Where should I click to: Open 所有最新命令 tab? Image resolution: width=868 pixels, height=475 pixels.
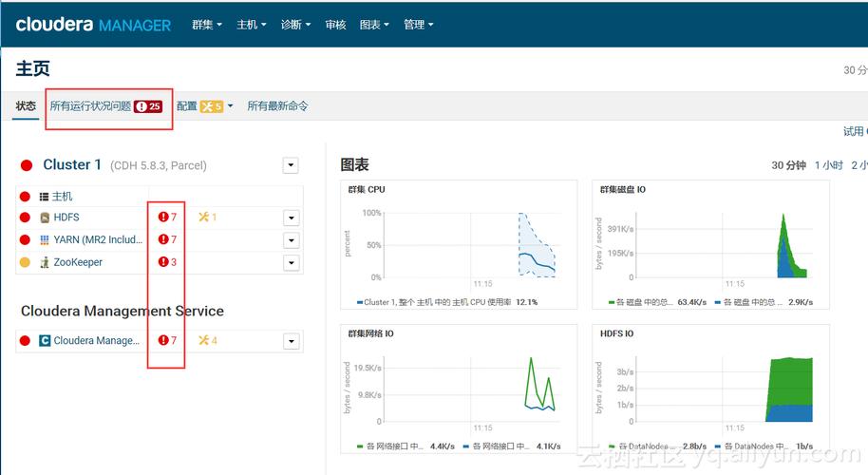[x=277, y=105]
